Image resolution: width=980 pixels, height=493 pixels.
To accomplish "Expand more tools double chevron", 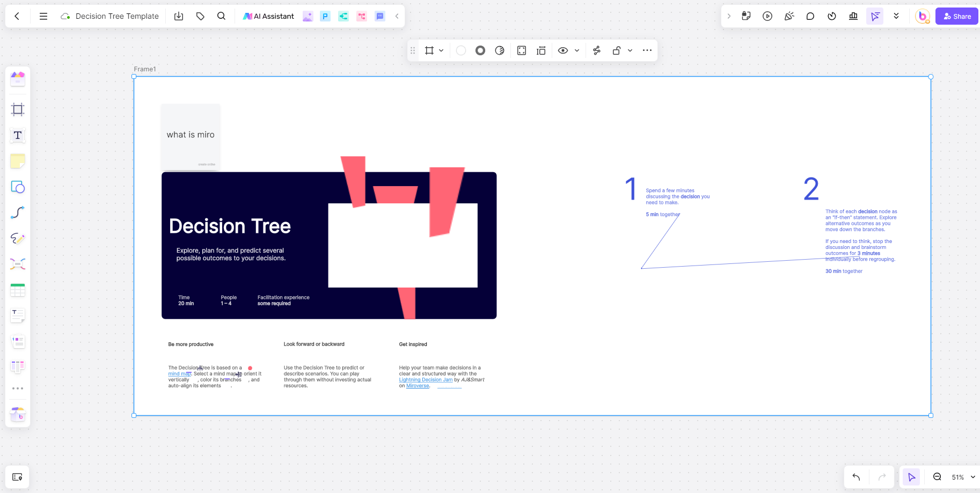I will coord(896,16).
